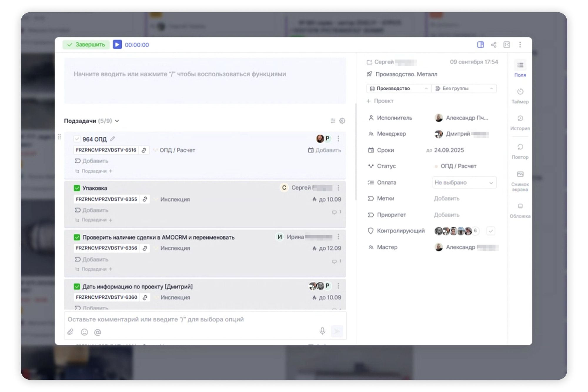Uncheck Дать информацию по проекту subtask
This screenshot has width=588, height=392.
(x=77, y=286)
